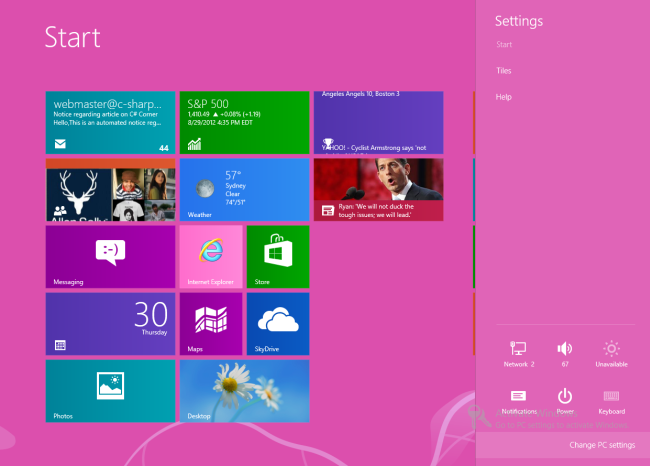Open the Sports tile with trophy icon
650x466 pixels.
click(378, 123)
